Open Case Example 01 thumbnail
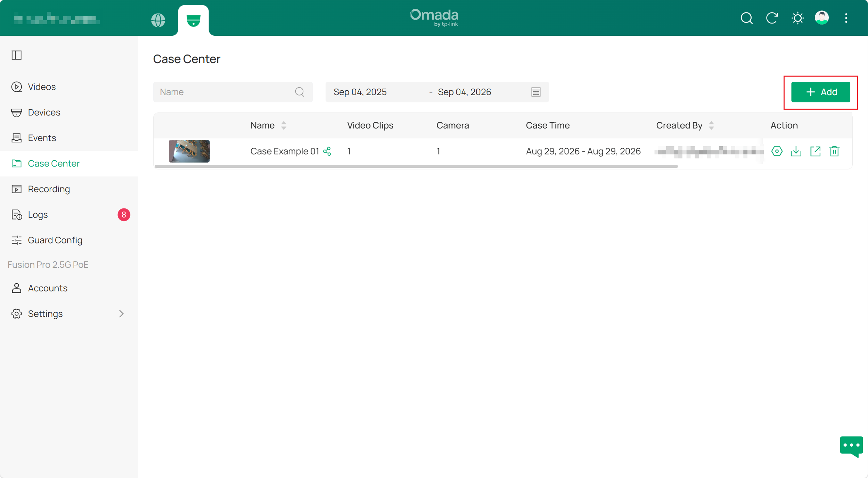 (x=189, y=151)
